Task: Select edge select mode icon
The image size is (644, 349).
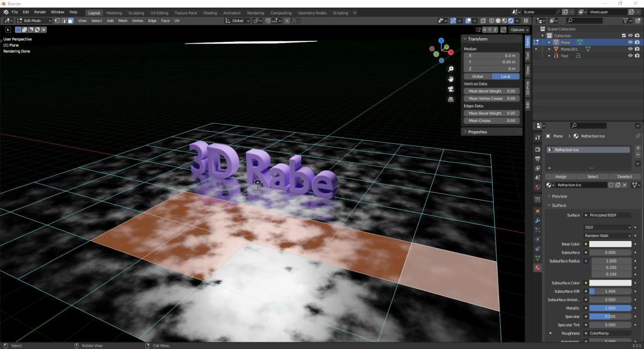Action: click(x=64, y=20)
